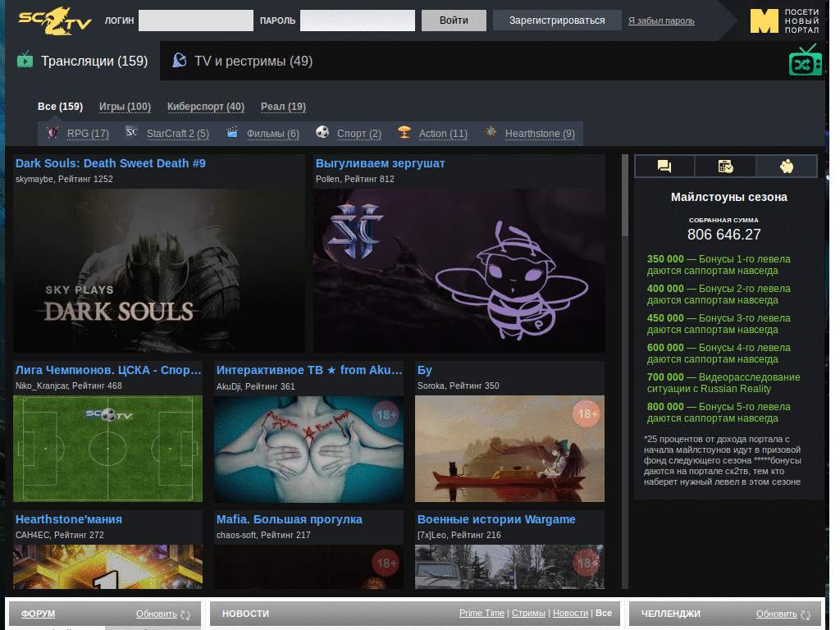The width and height of the screenshot is (840, 630).
Task: Open Фильмы (6) category link
Action: (272, 134)
